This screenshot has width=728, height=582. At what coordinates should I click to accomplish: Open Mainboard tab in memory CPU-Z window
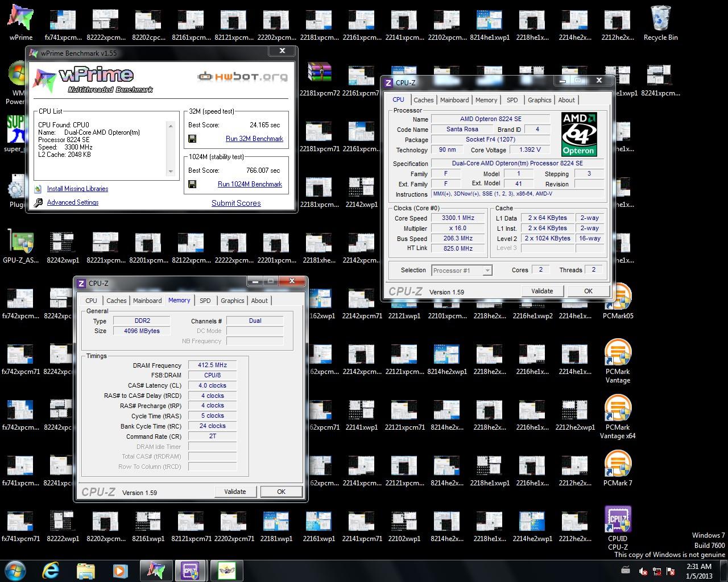pos(147,301)
